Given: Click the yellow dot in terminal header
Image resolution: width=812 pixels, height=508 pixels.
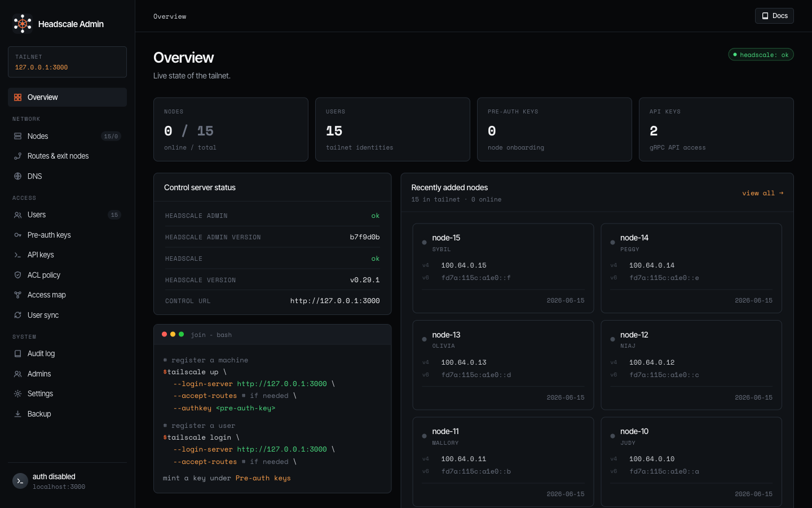Looking at the screenshot, I should click(x=173, y=334).
